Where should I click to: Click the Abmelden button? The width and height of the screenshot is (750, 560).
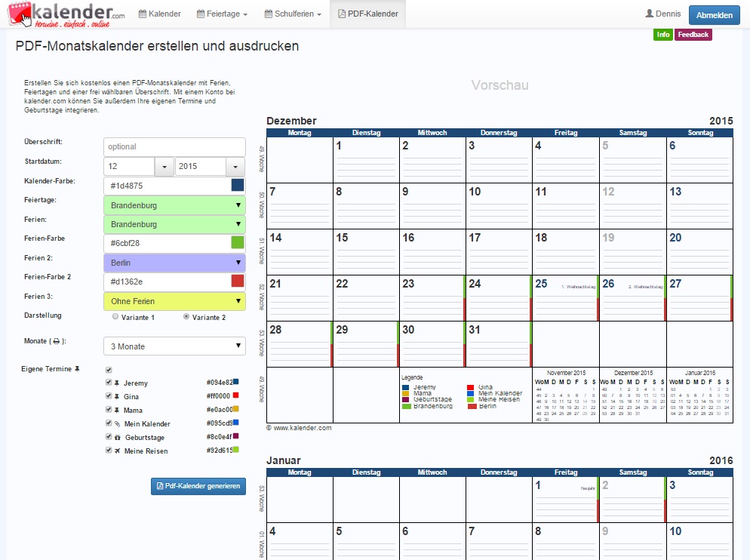(x=713, y=14)
